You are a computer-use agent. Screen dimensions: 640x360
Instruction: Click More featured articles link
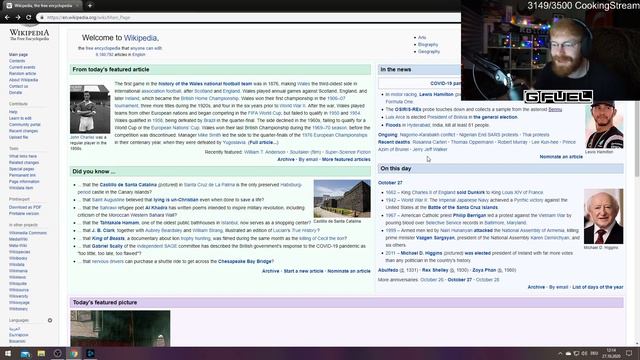(x=346, y=160)
